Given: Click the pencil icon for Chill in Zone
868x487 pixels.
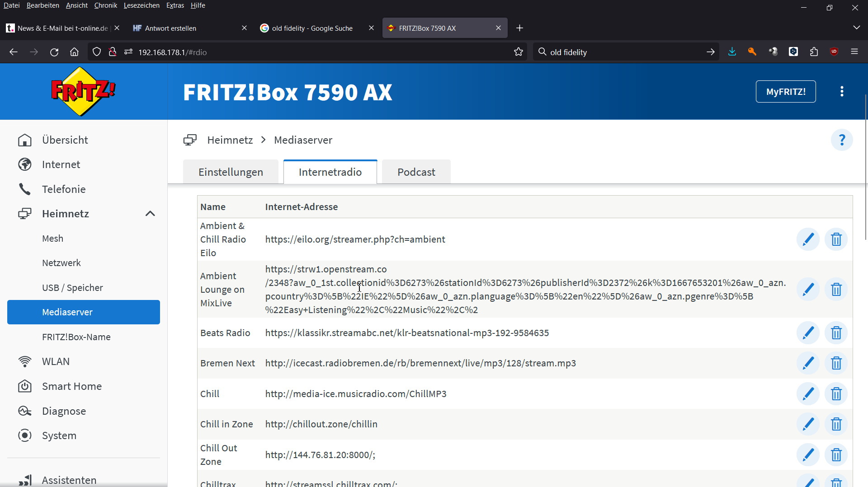Looking at the screenshot, I should (807, 424).
